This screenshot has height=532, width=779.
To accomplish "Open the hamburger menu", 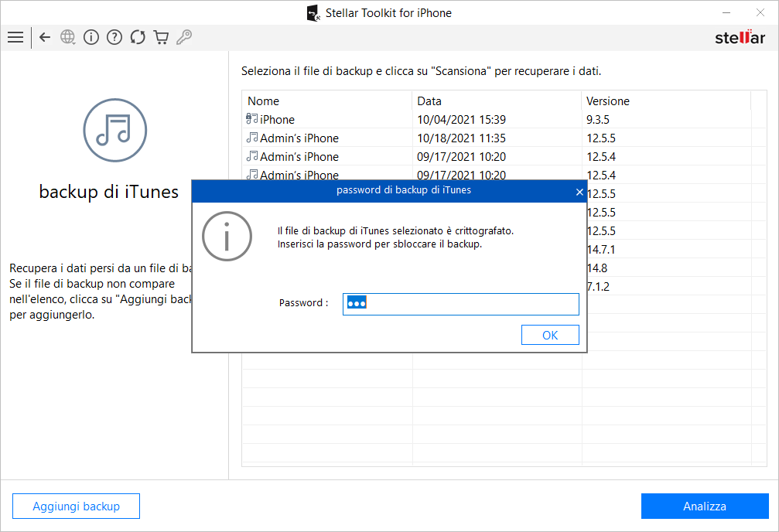I will [x=15, y=37].
